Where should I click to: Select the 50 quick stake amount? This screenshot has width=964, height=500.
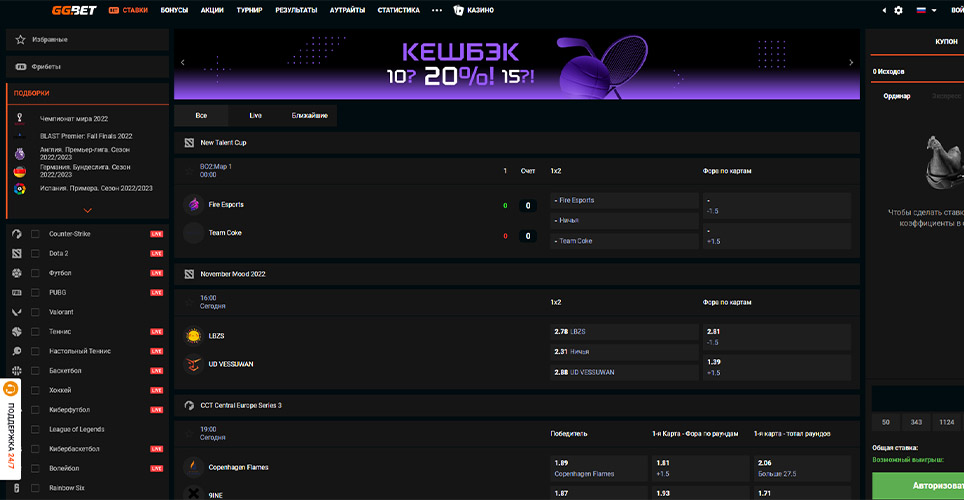886,423
